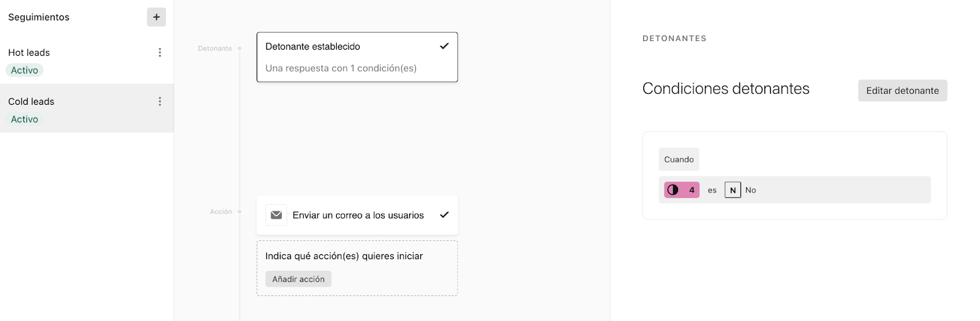This screenshot has height=321, width=980.
Task: Click the Cuando condition label
Action: [679, 159]
